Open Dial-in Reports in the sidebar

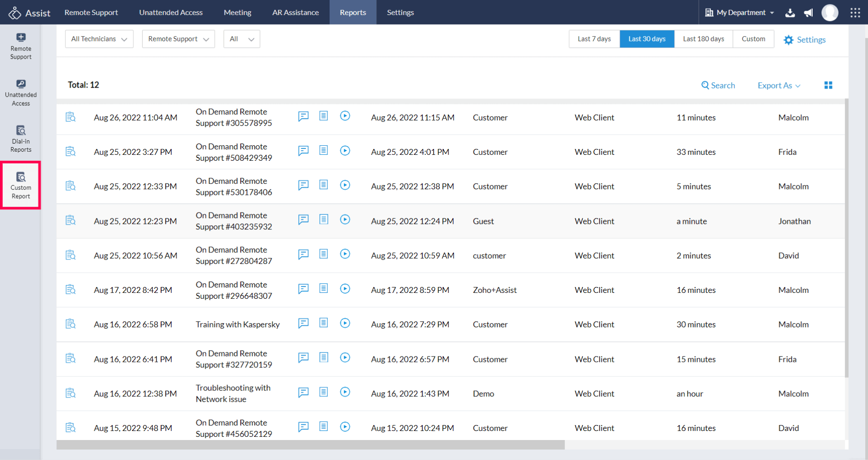pyautogui.click(x=21, y=139)
